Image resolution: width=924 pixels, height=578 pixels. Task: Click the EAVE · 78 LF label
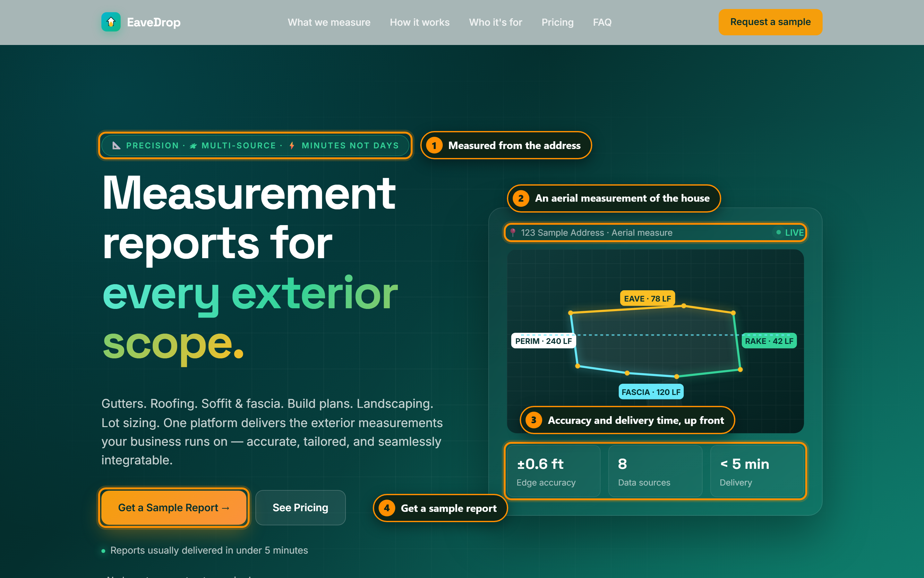647,299
